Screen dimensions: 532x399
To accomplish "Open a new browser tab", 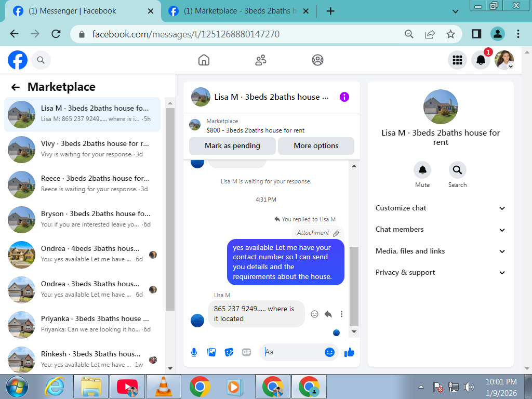I will point(330,11).
